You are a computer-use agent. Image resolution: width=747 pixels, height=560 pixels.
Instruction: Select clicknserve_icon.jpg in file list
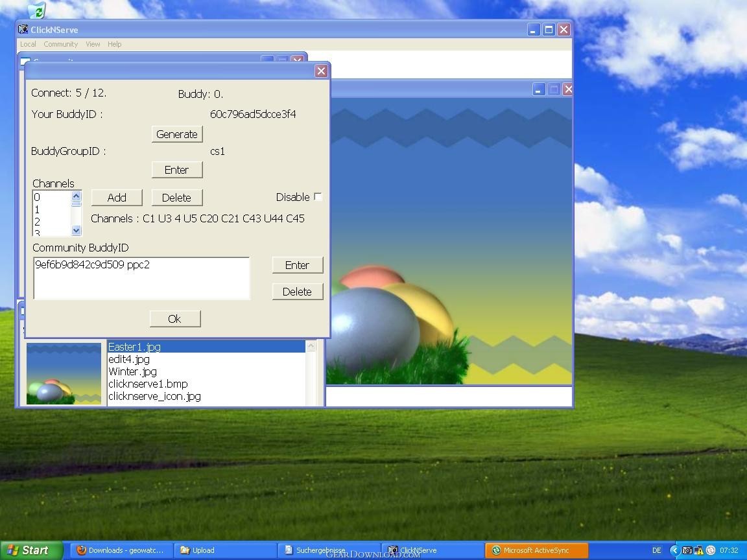[x=206, y=396]
